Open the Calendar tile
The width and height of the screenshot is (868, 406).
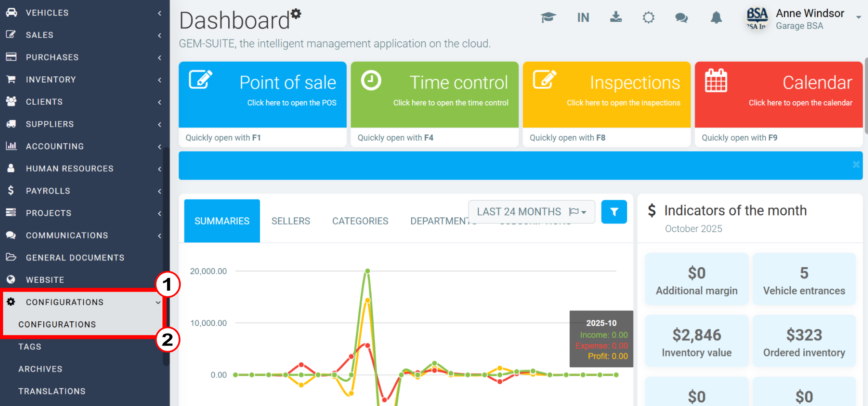[x=778, y=95]
